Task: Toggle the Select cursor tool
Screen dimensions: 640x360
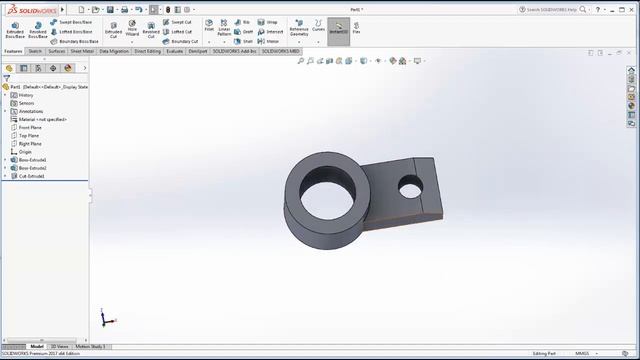Action: click(x=153, y=9)
